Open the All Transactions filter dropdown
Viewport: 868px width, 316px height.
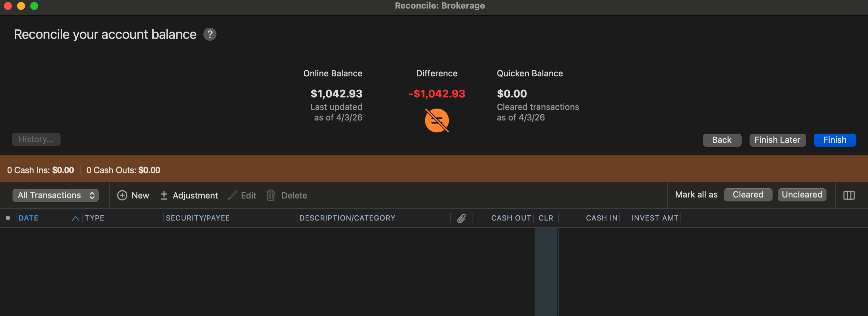tap(56, 195)
